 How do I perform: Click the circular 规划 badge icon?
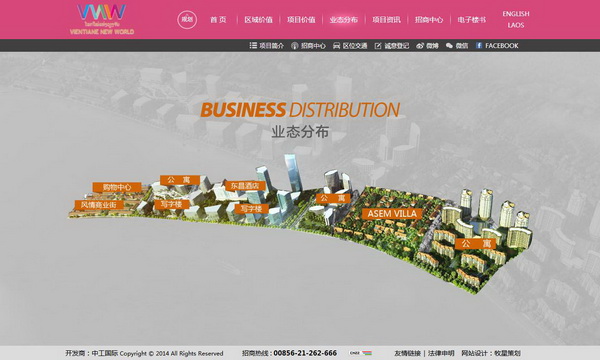coord(187,20)
